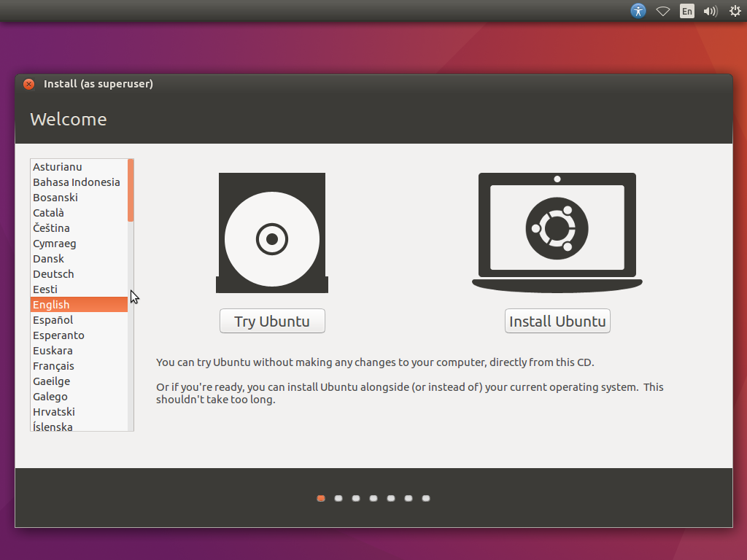Close the Install (as superuser) window
Screen dimensions: 747x560
(x=29, y=85)
